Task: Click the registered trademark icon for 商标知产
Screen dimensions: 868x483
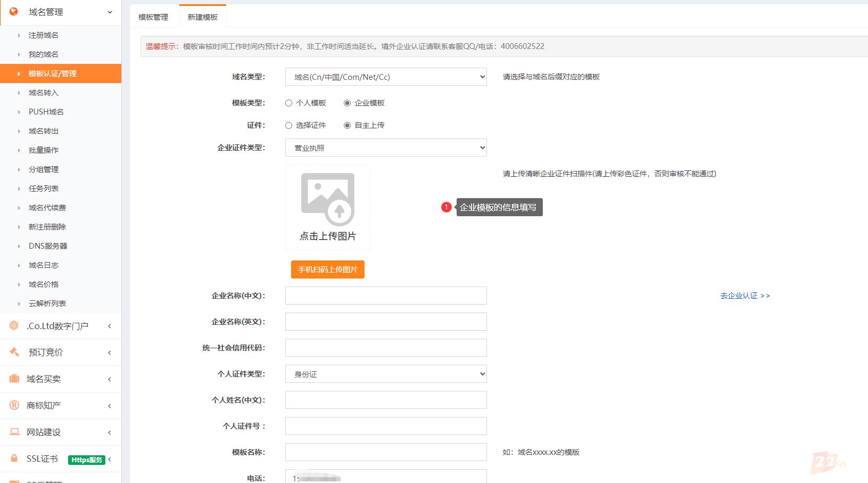Action: pyautogui.click(x=14, y=405)
